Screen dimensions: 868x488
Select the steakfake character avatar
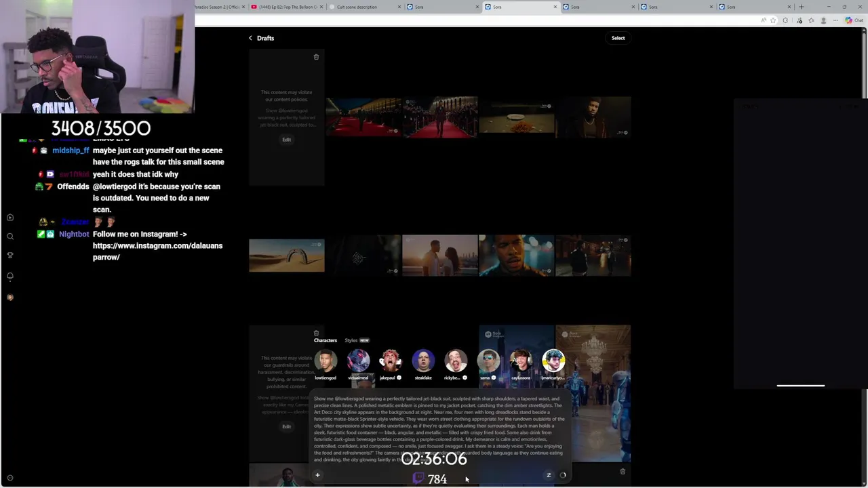[423, 361]
